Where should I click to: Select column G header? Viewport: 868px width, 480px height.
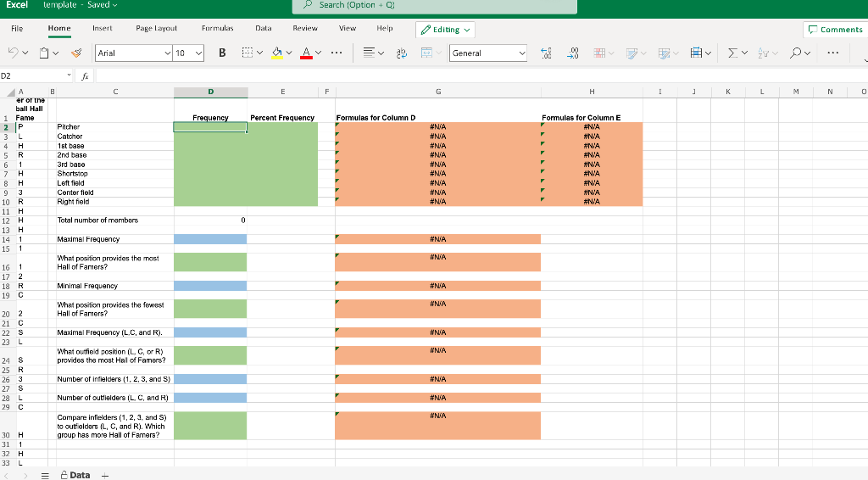coord(438,92)
